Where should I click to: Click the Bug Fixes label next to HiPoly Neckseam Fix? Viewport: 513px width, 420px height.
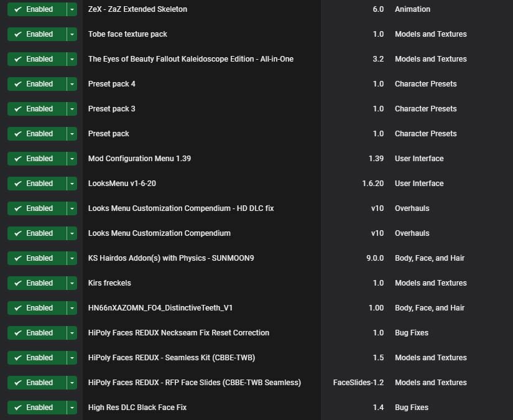411,333
